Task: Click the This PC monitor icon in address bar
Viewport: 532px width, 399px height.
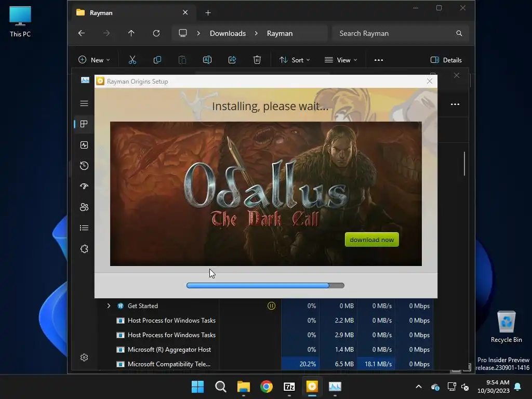Action: 183,33
